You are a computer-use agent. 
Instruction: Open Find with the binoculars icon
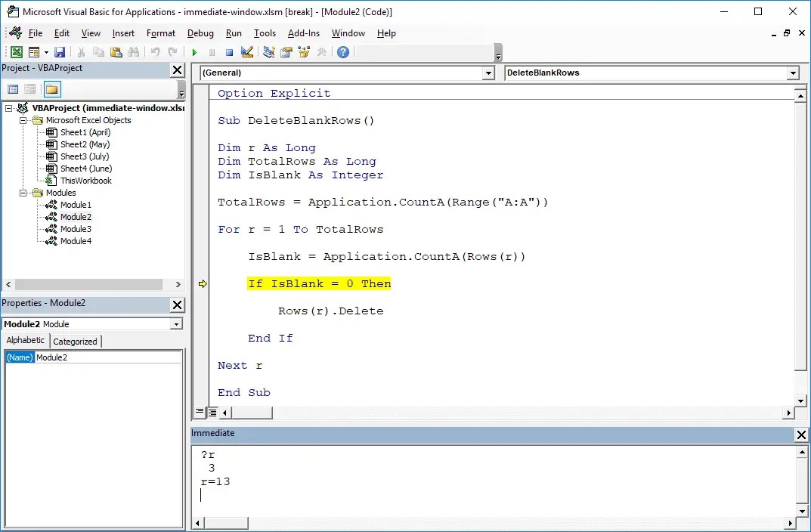point(134,51)
